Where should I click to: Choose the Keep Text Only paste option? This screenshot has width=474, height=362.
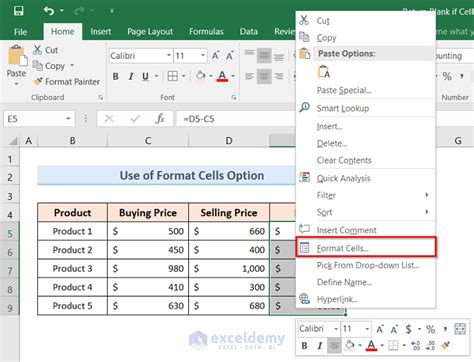[324, 72]
